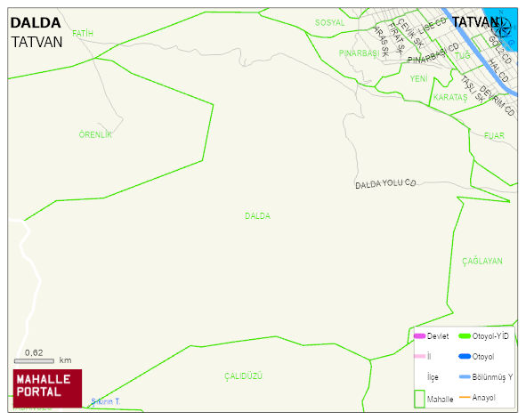Click the FATİH neighborhood label
The height and width of the screenshot is (420, 526).
pos(83,34)
